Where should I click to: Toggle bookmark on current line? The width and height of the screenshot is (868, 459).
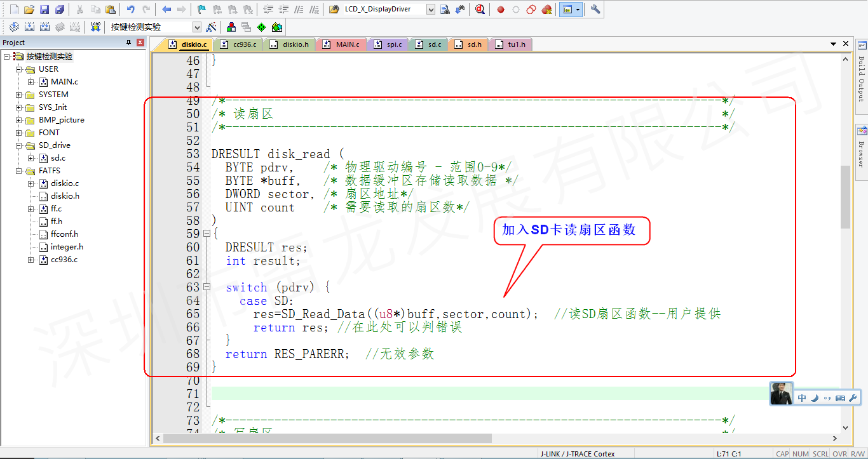coord(202,10)
